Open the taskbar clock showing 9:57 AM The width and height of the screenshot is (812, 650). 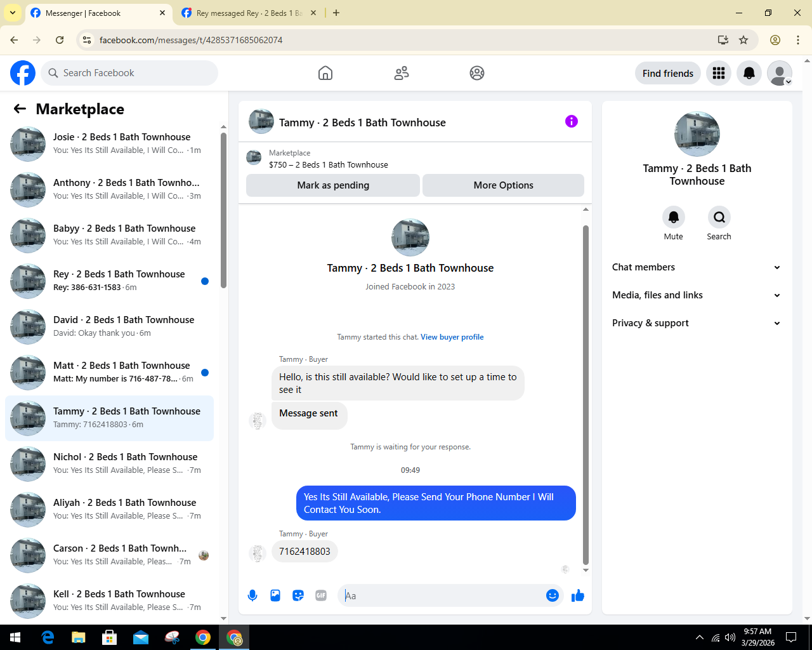[x=757, y=637]
